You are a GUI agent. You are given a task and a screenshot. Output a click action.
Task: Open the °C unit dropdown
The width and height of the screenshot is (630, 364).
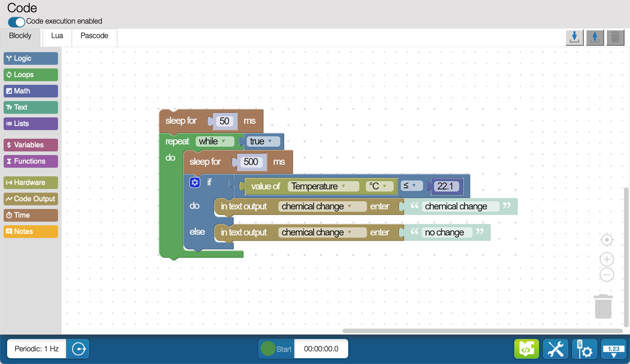click(379, 186)
